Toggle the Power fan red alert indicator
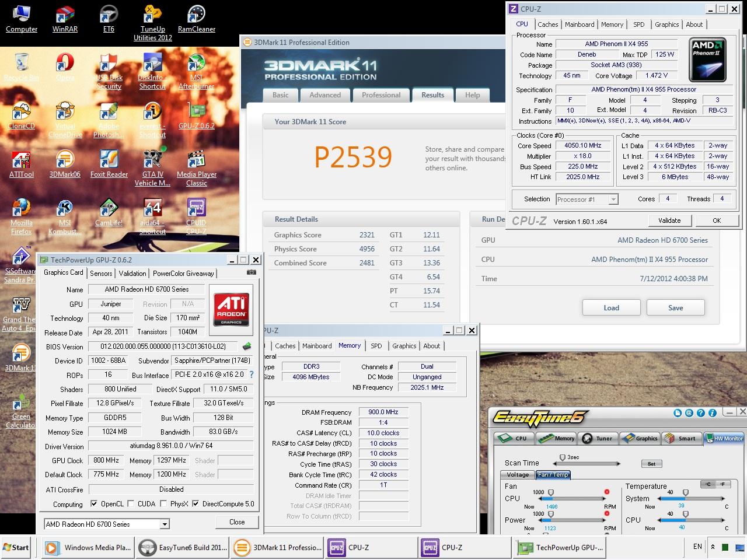 [x=607, y=514]
